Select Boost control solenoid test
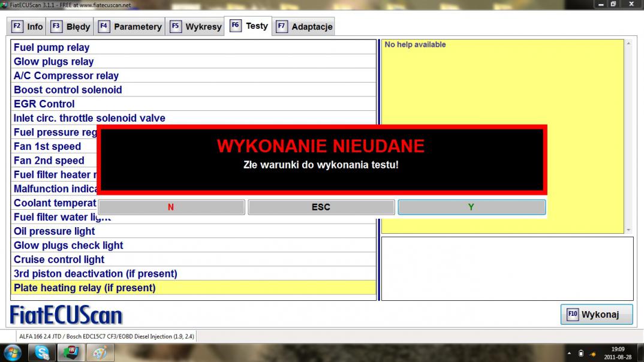644x362 pixels. [194, 90]
